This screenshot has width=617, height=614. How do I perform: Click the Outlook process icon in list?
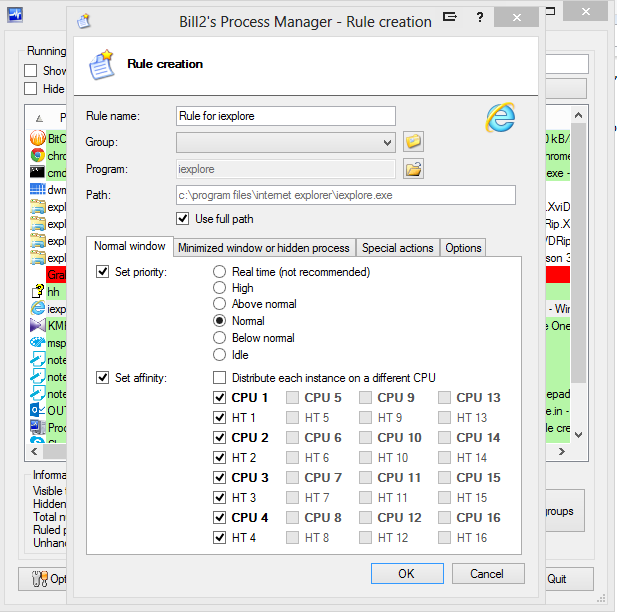tap(37, 410)
